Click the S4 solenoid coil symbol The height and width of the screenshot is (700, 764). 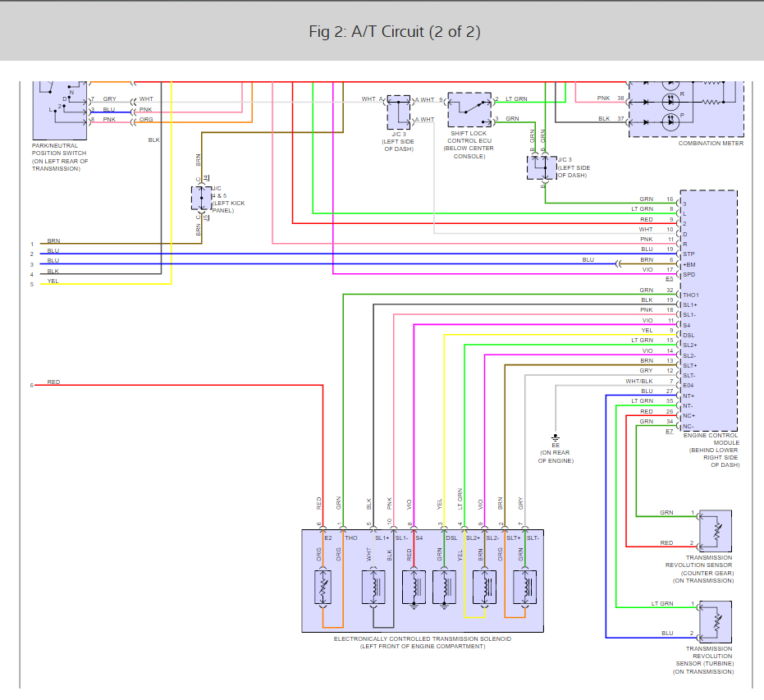coord(414,588)
